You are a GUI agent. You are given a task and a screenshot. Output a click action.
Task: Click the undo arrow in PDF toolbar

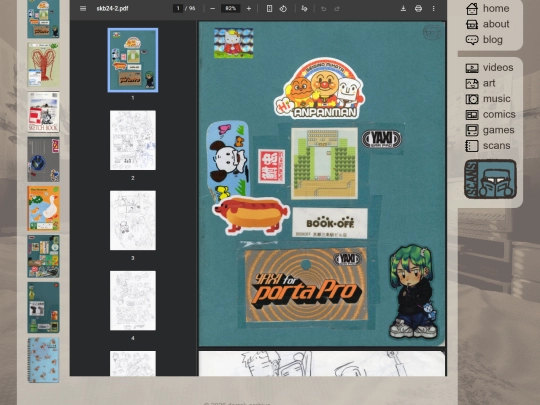323,9
